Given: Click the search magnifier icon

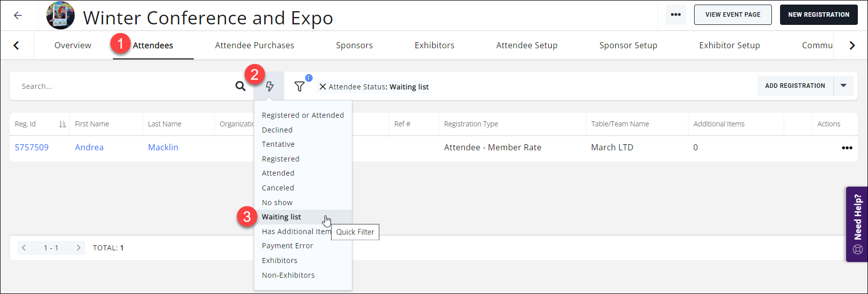Looking at the screenshot, I should (x=241, y=86).
